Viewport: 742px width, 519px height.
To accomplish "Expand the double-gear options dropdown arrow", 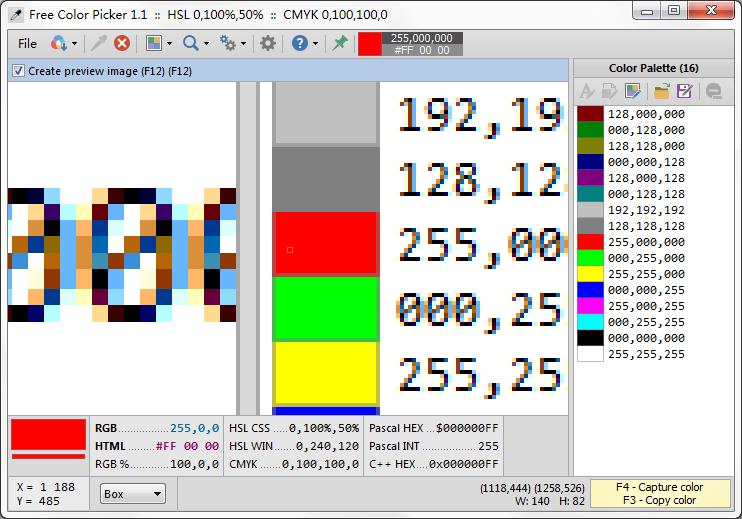I will pyautogui.click(x=245, y=44).
